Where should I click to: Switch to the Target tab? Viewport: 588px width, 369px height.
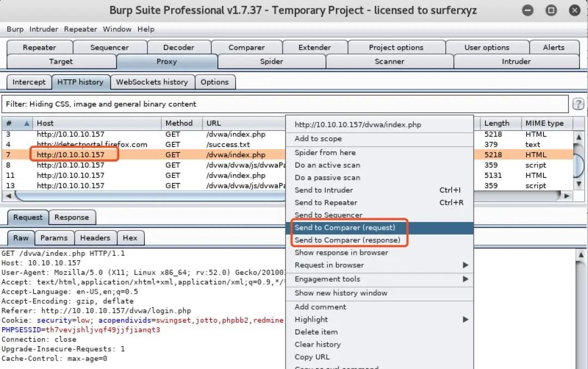(61, 61)
